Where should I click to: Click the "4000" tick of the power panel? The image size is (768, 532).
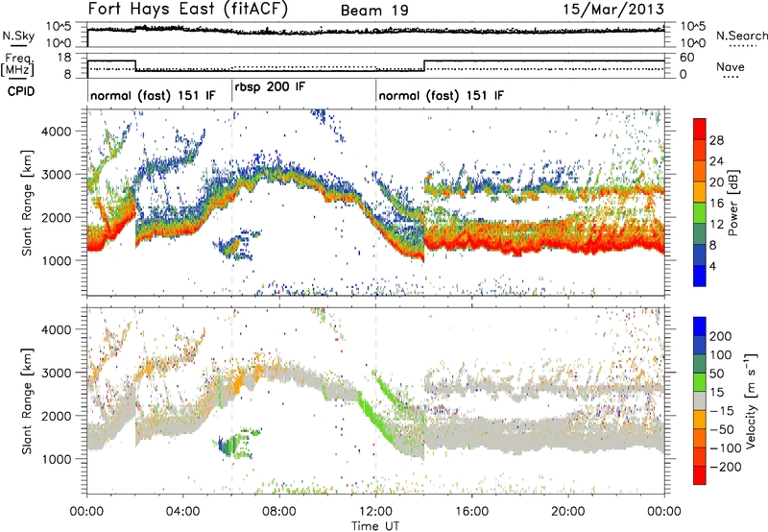click(56, 132)
